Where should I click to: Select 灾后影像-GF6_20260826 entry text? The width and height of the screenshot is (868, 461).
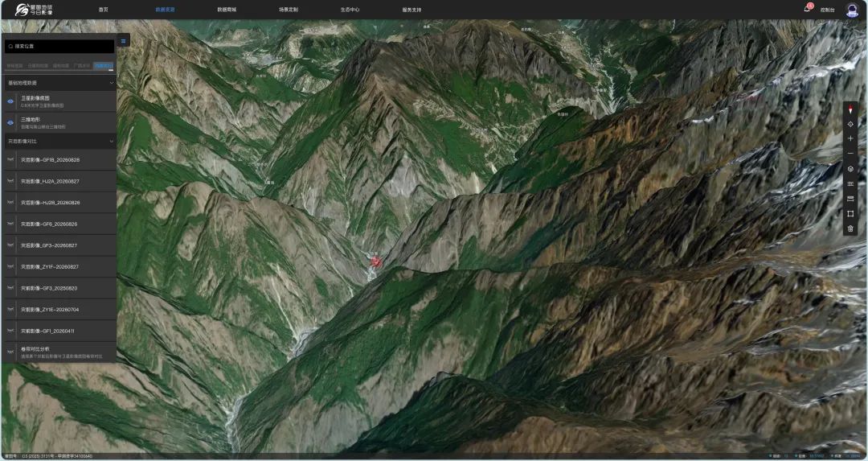[49, 224]
